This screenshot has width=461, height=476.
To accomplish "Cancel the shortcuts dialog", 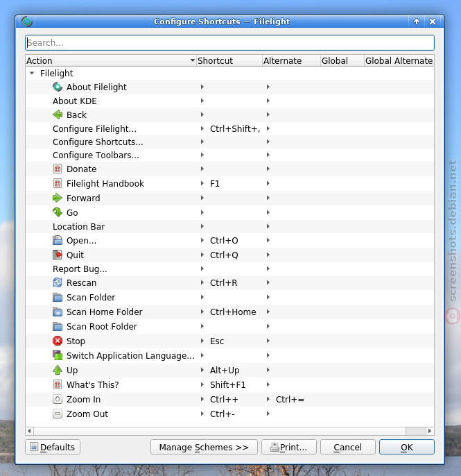I will pos(347,447).
